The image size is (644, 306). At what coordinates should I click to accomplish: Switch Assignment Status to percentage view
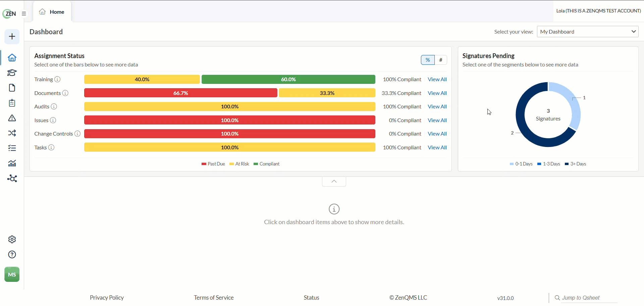click(428, 60)
